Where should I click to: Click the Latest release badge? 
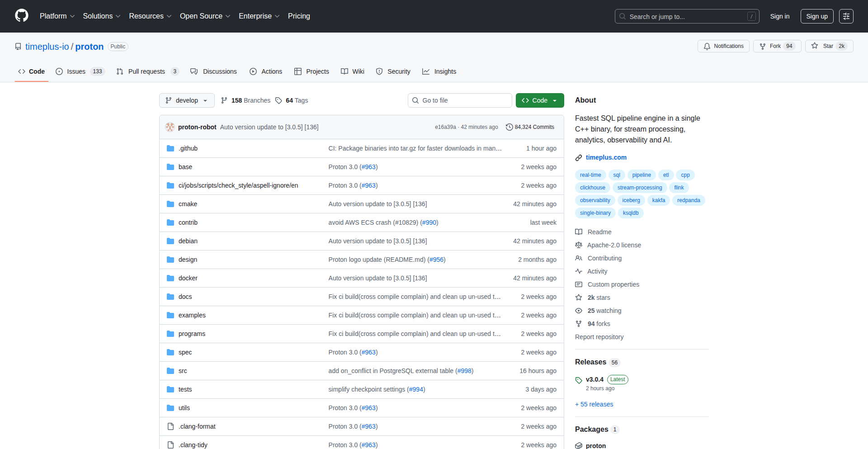[617, 379]
